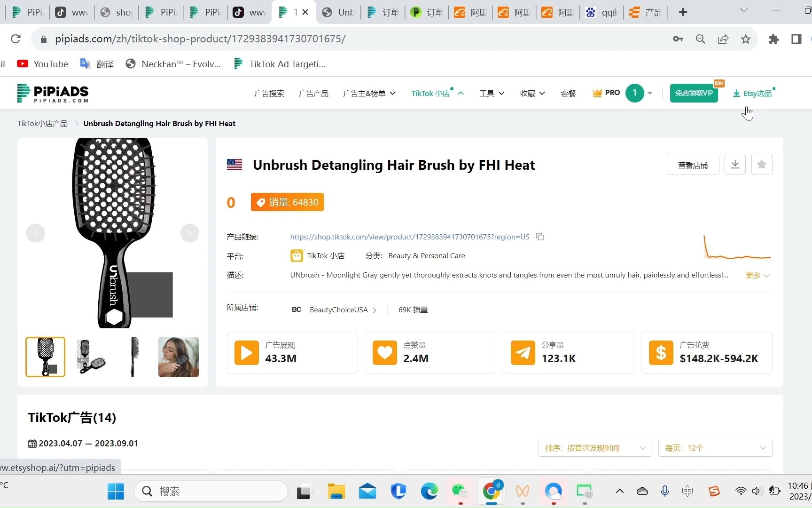Copy the product link with copy icon
812x508 pixels.
tap(540, 237)
